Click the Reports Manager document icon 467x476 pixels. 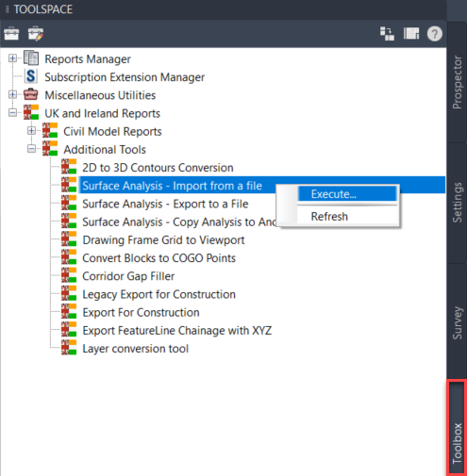tap(31, 58)
